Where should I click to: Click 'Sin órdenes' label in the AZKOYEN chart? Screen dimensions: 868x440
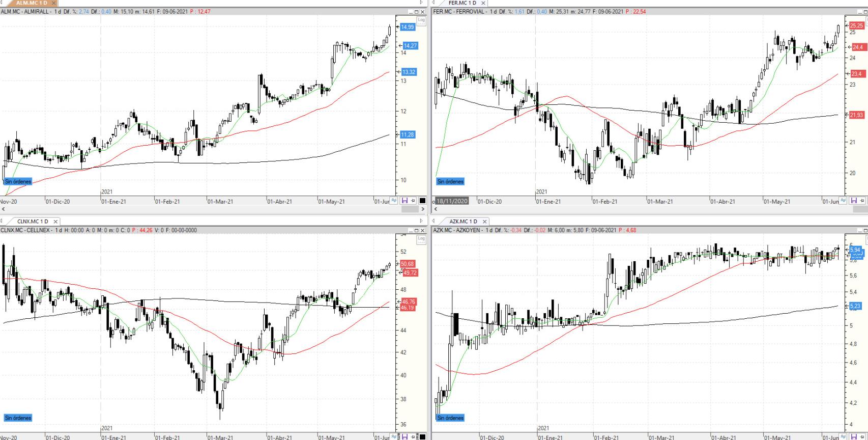450,418
